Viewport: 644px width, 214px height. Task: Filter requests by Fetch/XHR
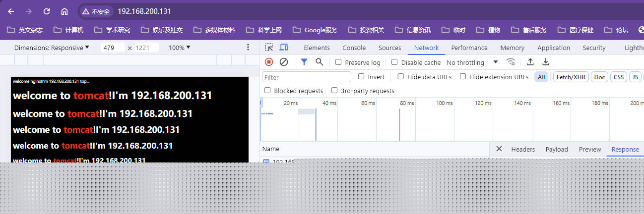tap(570, 77)
